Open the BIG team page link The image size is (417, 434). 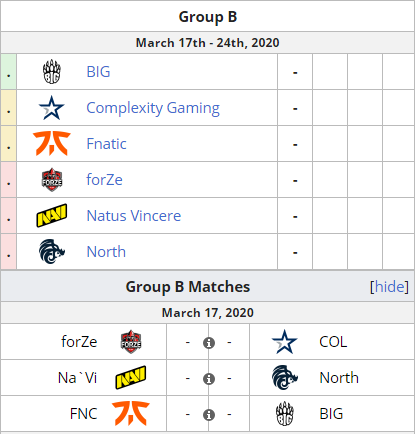point(98,72)
